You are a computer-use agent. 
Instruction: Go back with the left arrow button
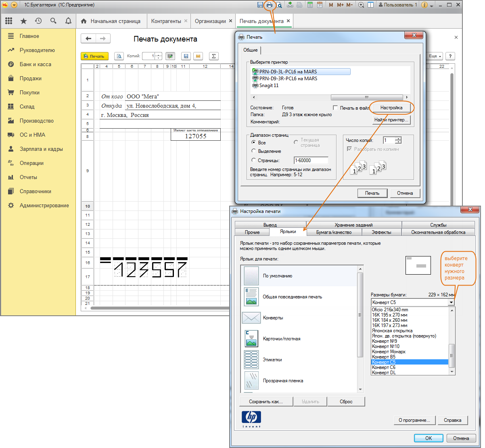pyautogui.click(x=88, y=38)
